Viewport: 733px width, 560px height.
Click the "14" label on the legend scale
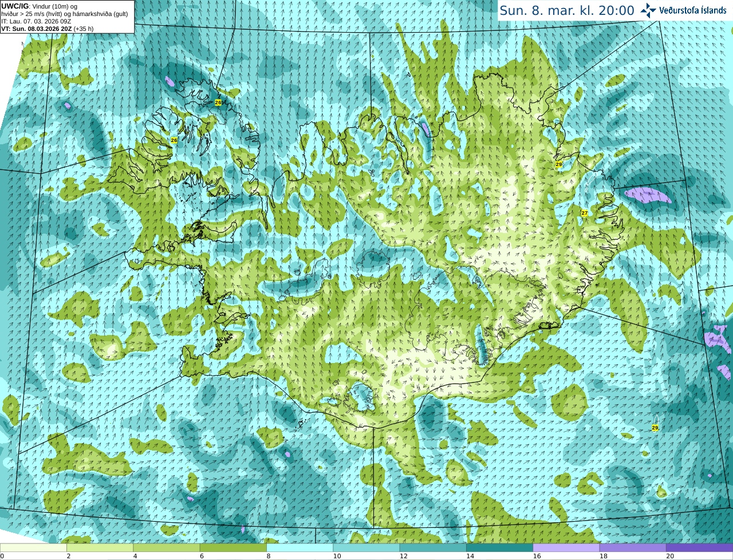(470, 556)
